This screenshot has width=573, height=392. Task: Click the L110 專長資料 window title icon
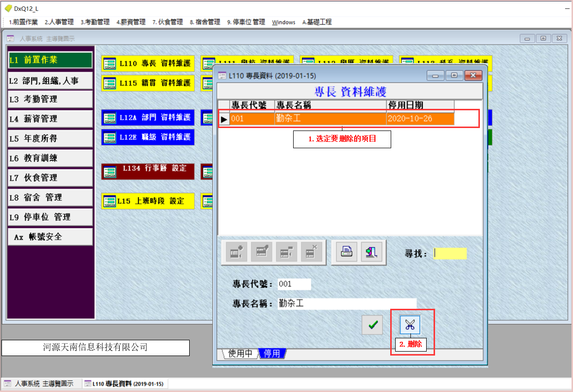tap(222, 76)
